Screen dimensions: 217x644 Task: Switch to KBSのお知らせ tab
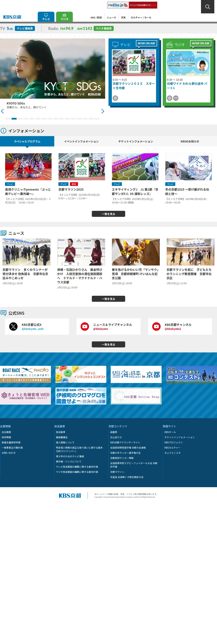pyautogui.click(x=190, y=141)
